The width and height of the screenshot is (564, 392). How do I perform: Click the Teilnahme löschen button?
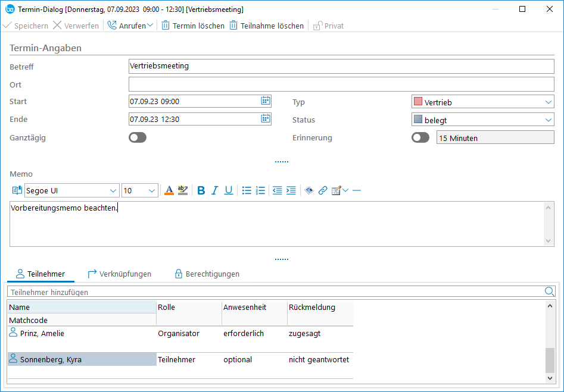pyautogui.click(x=267, y=26)
